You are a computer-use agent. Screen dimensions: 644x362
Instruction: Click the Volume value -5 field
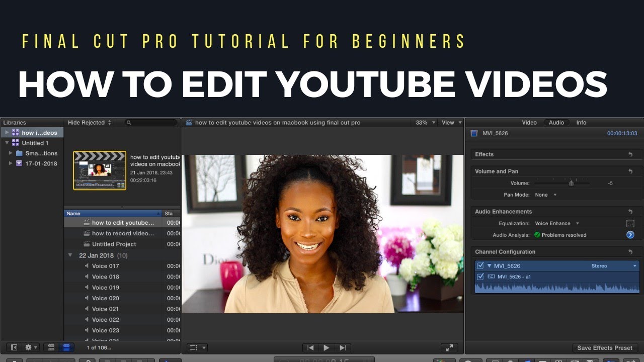point(610,184)
